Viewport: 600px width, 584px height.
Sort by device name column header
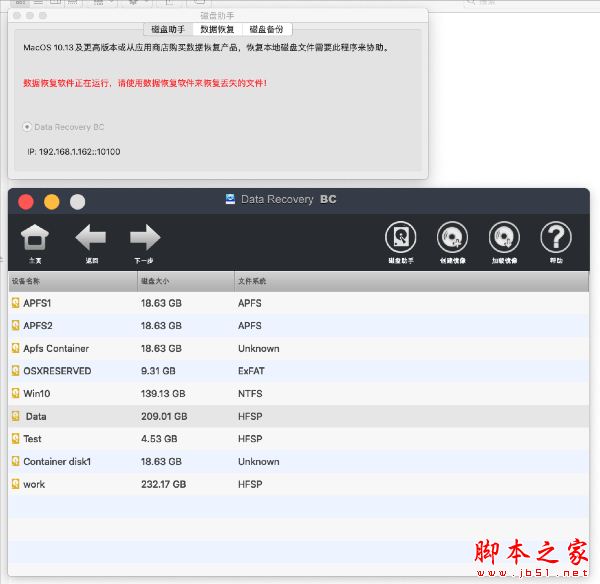[x=73, y=281]
